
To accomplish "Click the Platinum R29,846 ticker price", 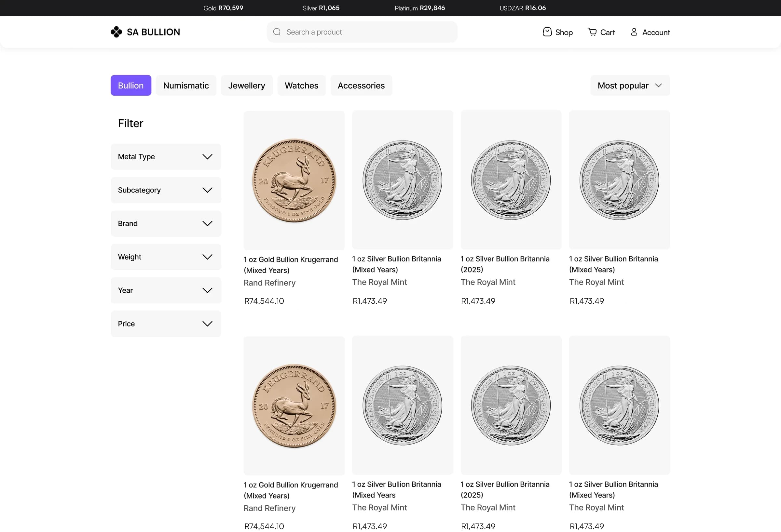I will (x=420, y=8).
